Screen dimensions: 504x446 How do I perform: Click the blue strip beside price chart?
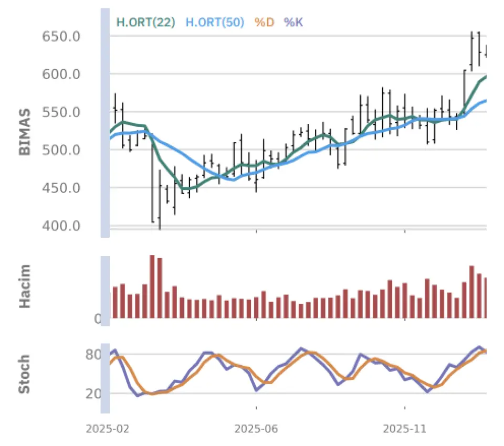click(104, 123)
